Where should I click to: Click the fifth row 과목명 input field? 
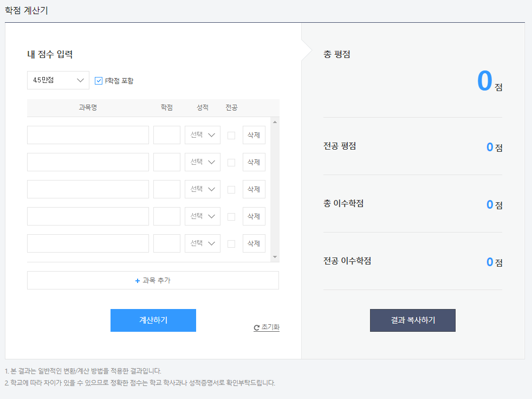coord(88,243)
